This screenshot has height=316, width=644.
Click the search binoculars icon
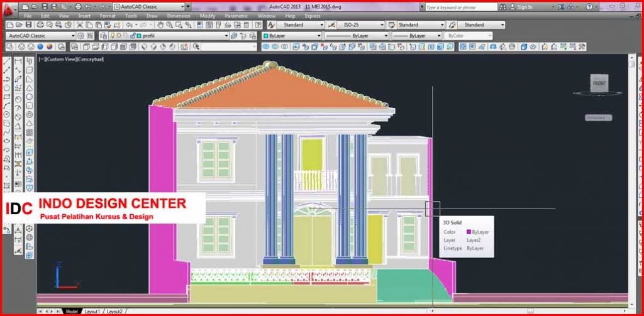(502, 6)
